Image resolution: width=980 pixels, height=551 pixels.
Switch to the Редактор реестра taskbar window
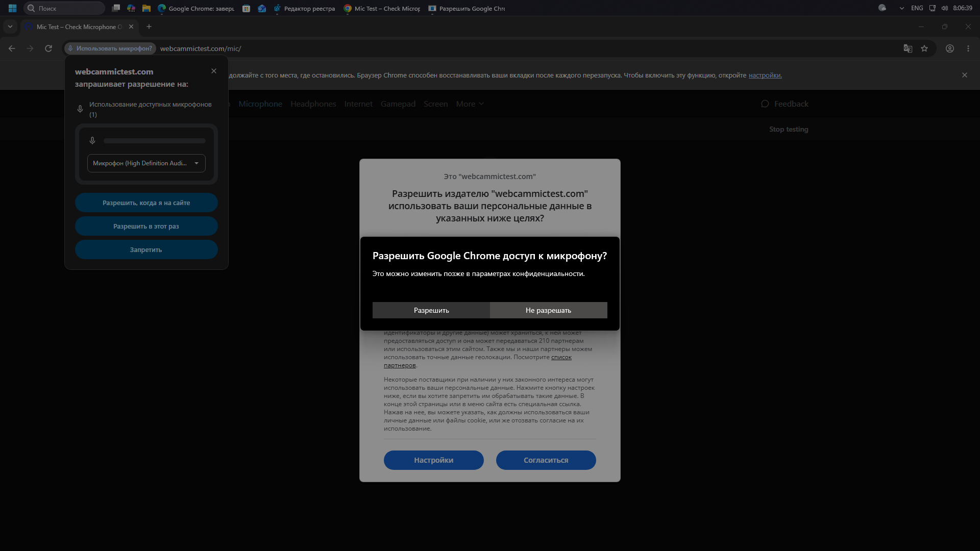(x=304, y=8)
